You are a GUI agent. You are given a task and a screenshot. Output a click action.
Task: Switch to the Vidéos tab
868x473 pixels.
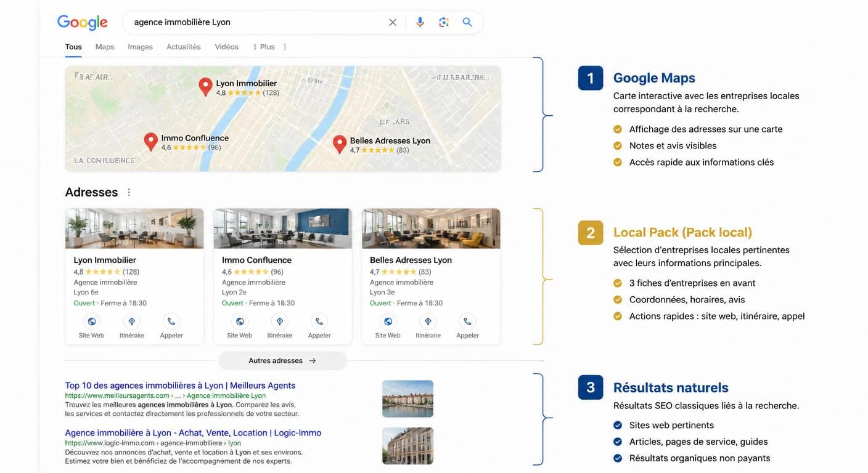coord(226,47)
